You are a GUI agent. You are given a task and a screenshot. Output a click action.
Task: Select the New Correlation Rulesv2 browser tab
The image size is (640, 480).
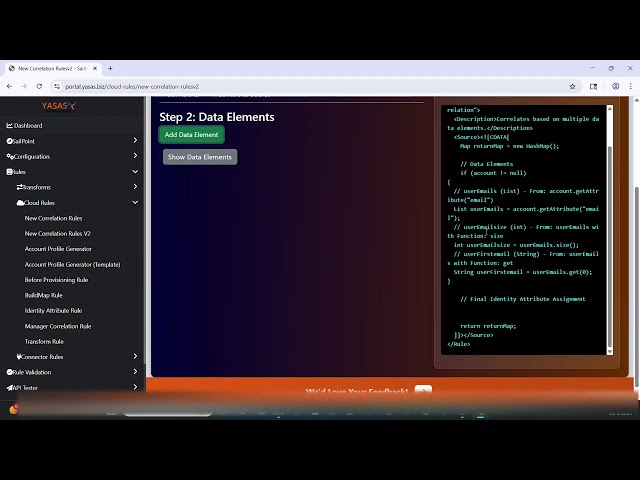click(x=53, y=69)
